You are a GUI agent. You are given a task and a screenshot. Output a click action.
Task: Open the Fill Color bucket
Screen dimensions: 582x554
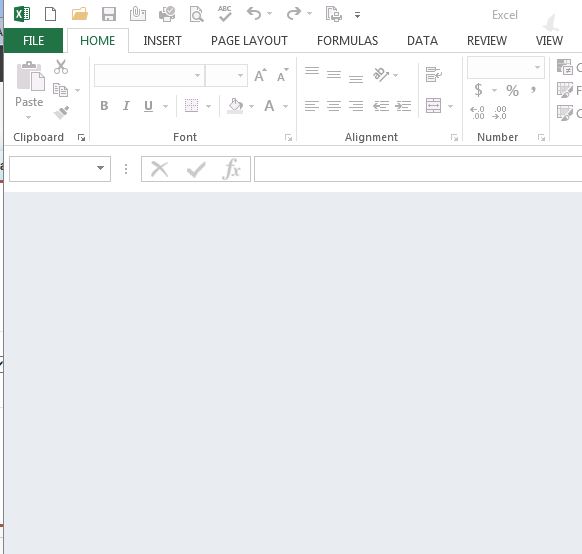point(235,106)
